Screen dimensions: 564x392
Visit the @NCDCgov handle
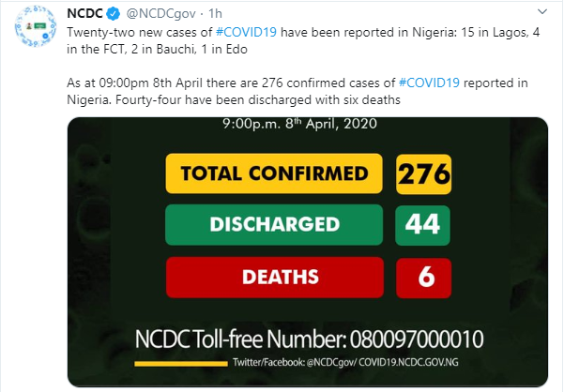(160, 14)
